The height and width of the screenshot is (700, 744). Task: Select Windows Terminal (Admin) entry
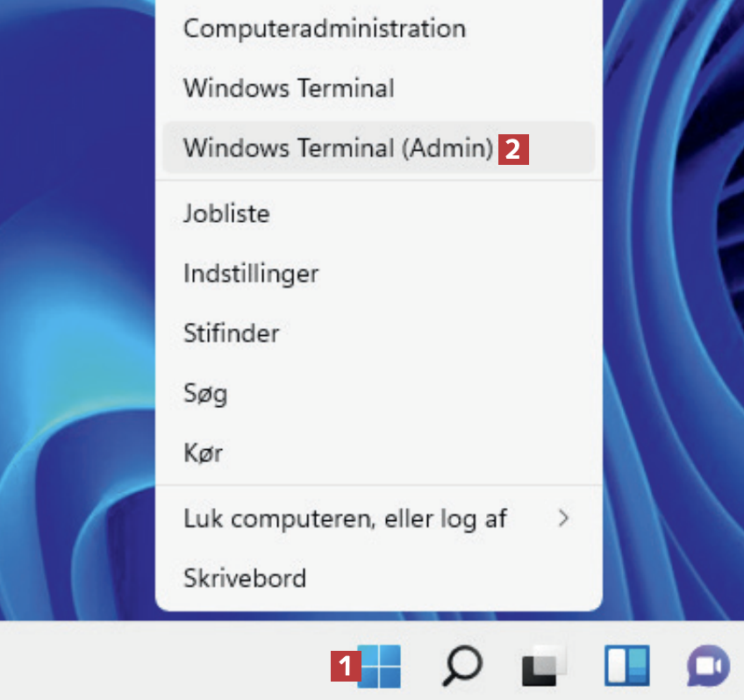pyautogui.click(x=379, y=148)
